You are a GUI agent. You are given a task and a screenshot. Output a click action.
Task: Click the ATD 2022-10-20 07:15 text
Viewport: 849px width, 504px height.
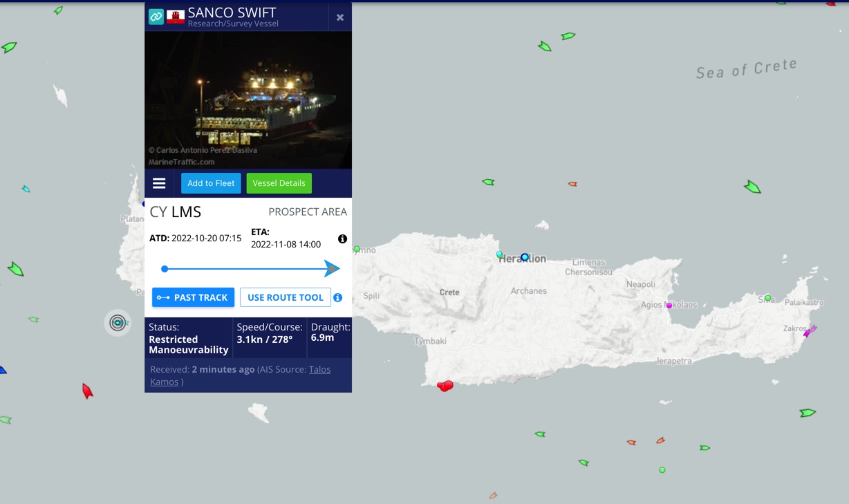pyautogui.click(x=196, y=238)
